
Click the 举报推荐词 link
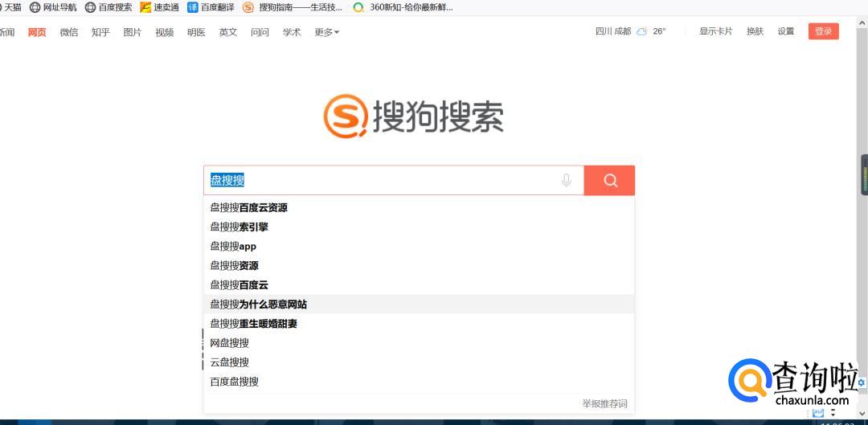tap(604, 403)
